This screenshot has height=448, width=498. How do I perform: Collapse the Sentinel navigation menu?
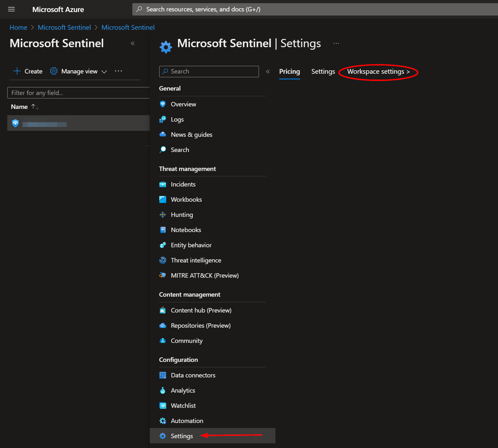(268, 72)
